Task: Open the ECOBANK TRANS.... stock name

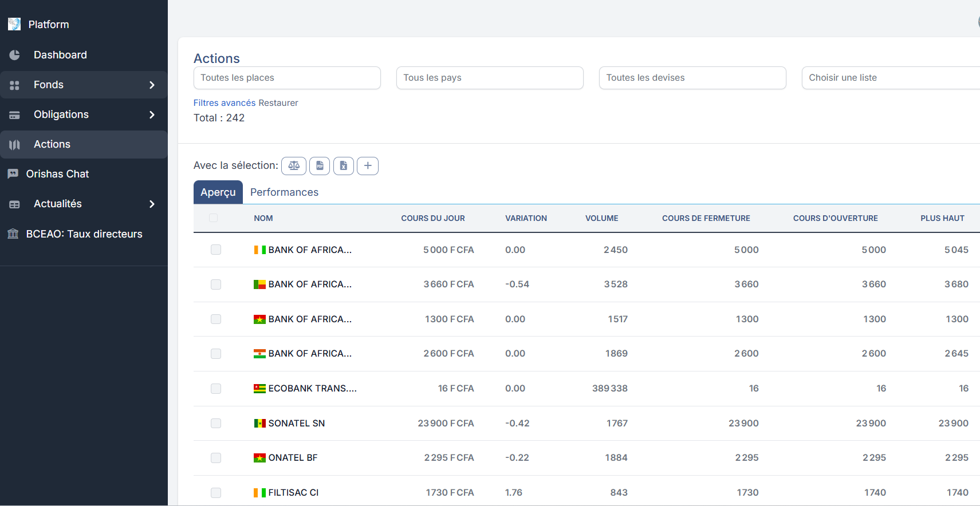Action: pos(313,389)
